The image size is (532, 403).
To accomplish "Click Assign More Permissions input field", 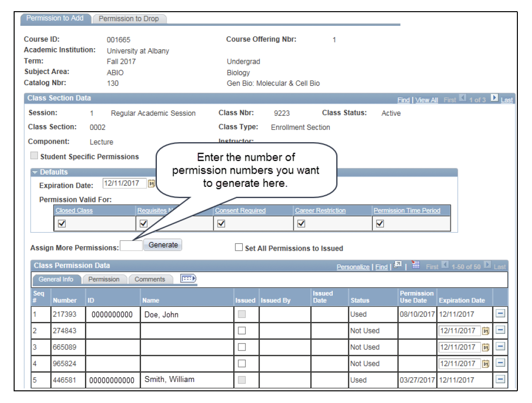I will coord(132,246).
